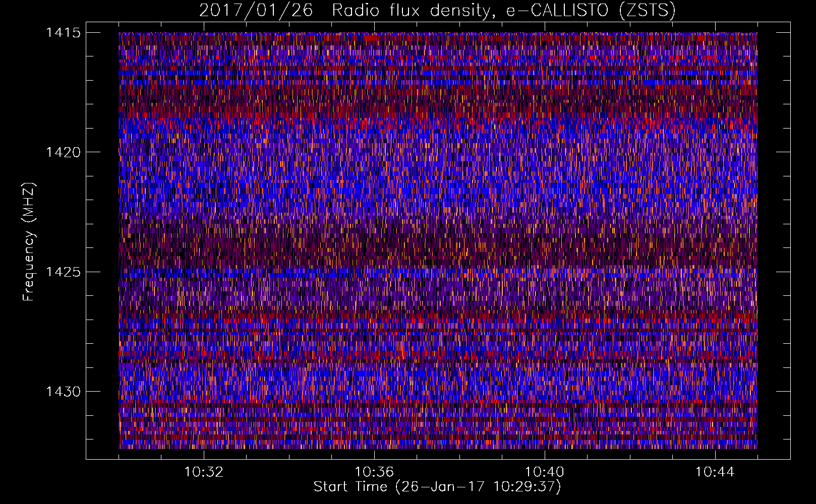816x504 pixels.
Task: Select the 1420 frequency axis label
Action: 63,152
